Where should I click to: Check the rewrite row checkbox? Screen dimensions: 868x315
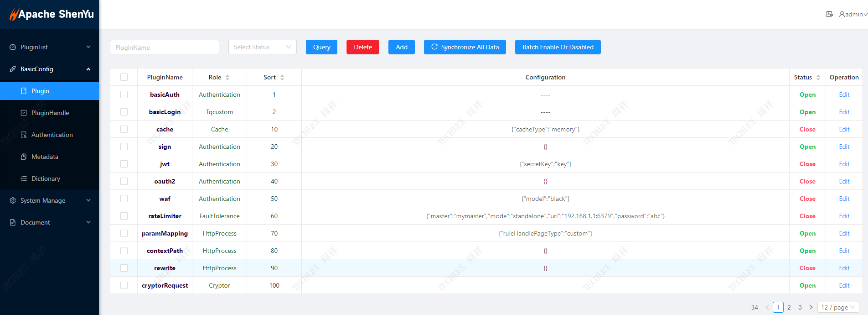click(x=124, y=268)
